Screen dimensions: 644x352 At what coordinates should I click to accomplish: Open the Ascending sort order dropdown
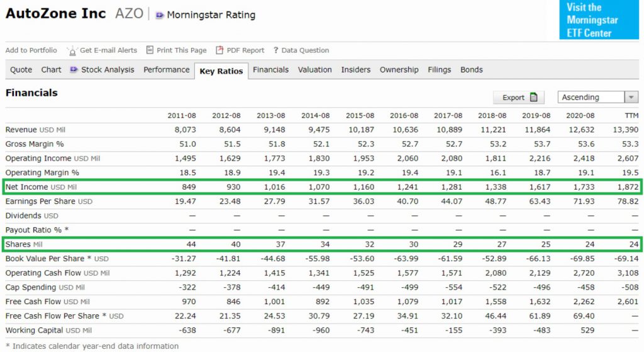pyautogui.click(x=598, y=97)
